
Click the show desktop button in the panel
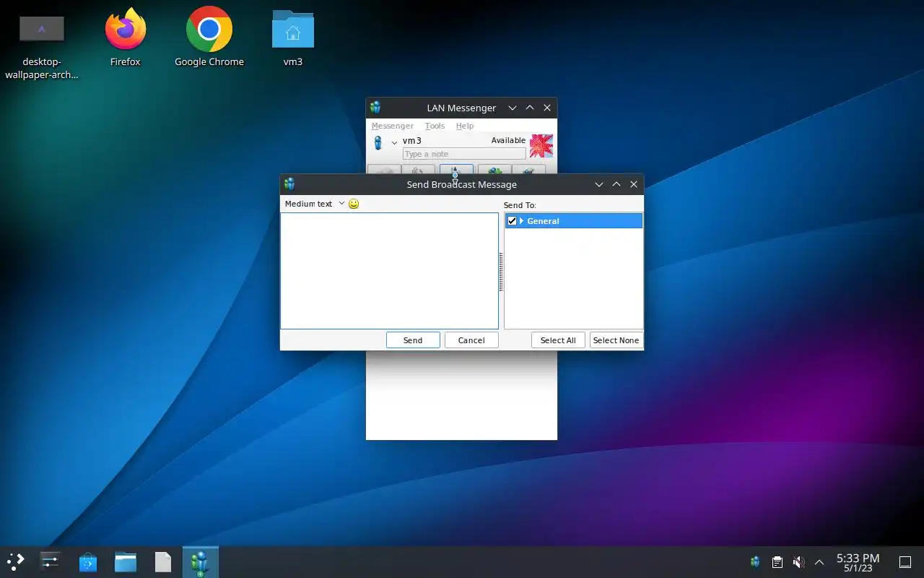pyautogui.click(x=905, y=561)
